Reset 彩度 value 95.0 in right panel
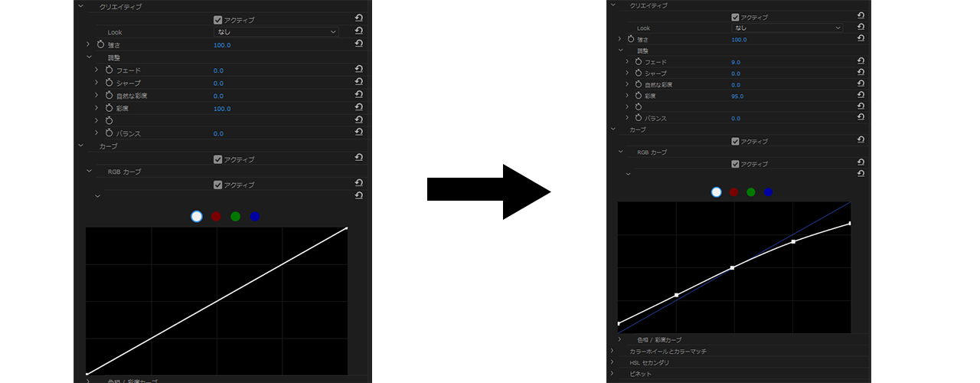Screen dimensions: 980x383 pyautogui.click(x=861, y=96)
